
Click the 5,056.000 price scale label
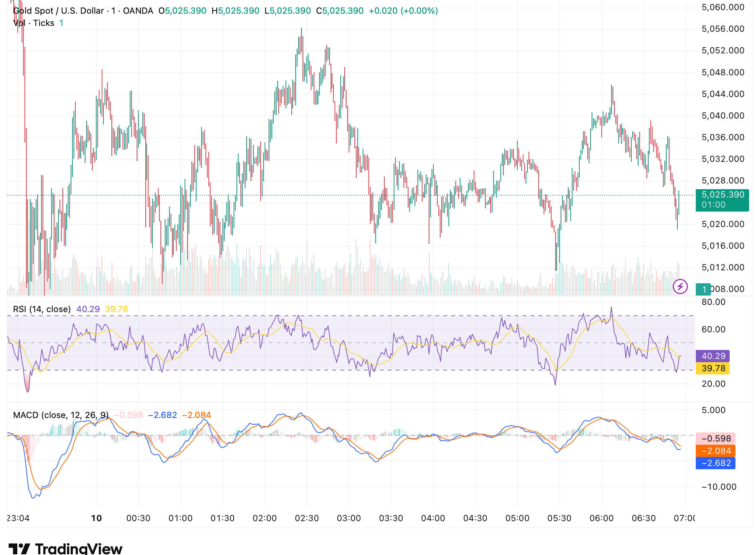tap(723, 29)
